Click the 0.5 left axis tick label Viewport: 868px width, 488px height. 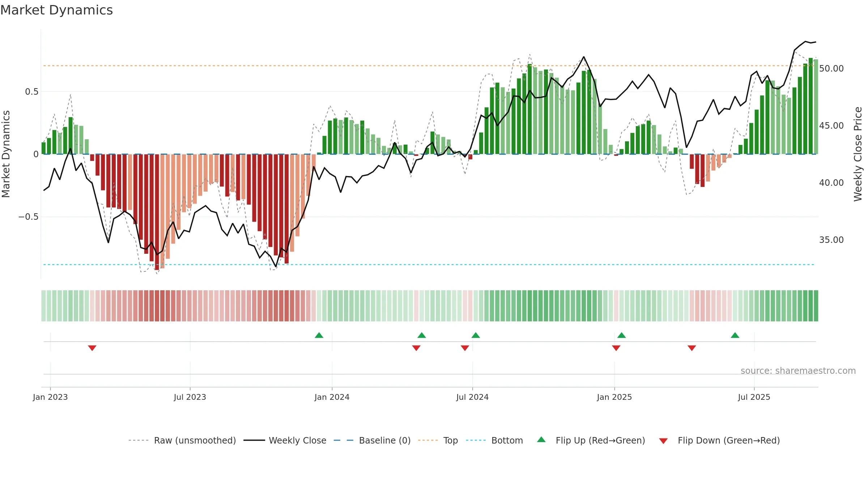pos(32,92)
